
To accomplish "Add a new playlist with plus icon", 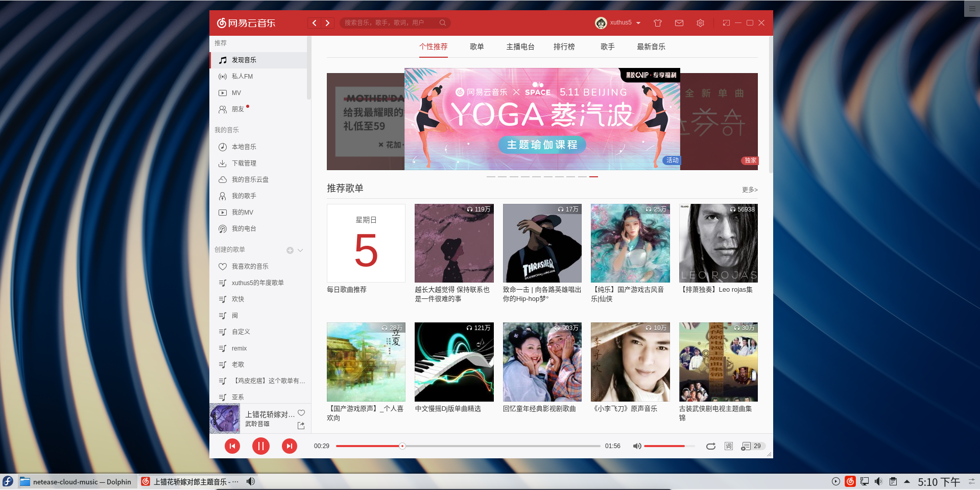I will [x=290, y=250].
